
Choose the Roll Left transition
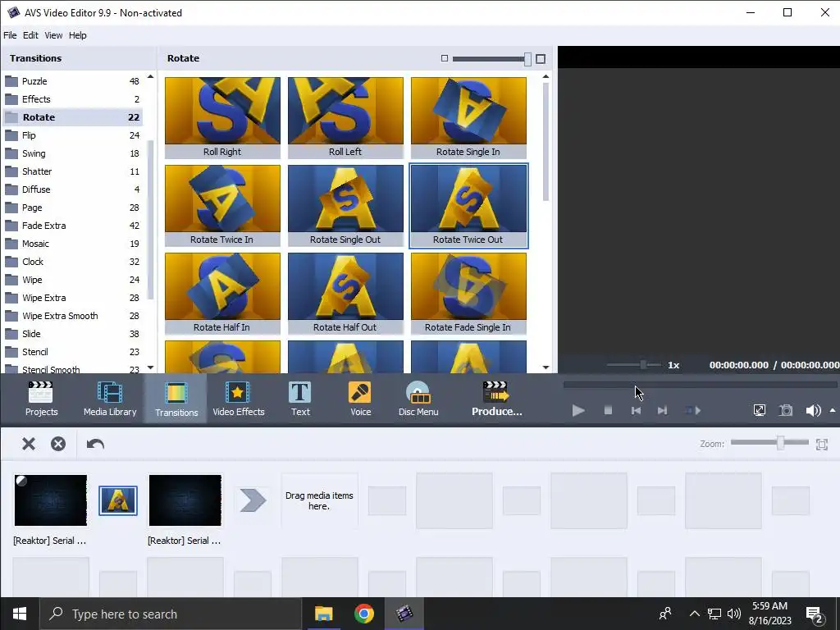(345, 118)
